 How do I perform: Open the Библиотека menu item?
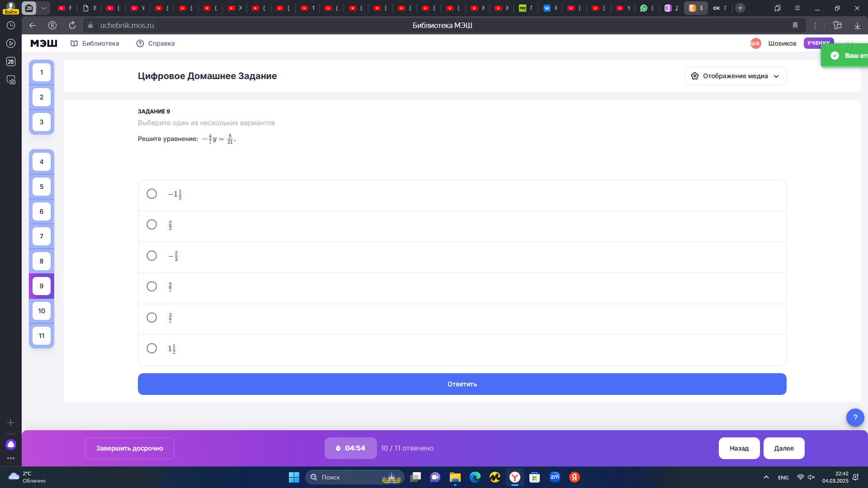click(x=95, y=43)
